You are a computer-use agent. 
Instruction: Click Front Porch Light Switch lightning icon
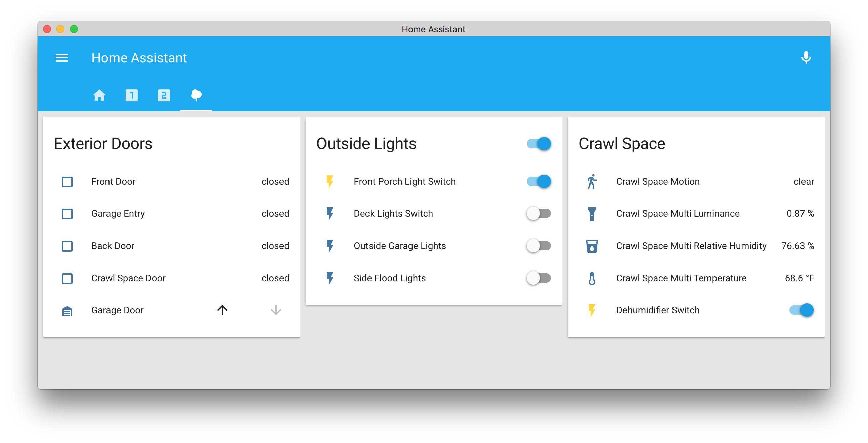(x=330, y=182)
